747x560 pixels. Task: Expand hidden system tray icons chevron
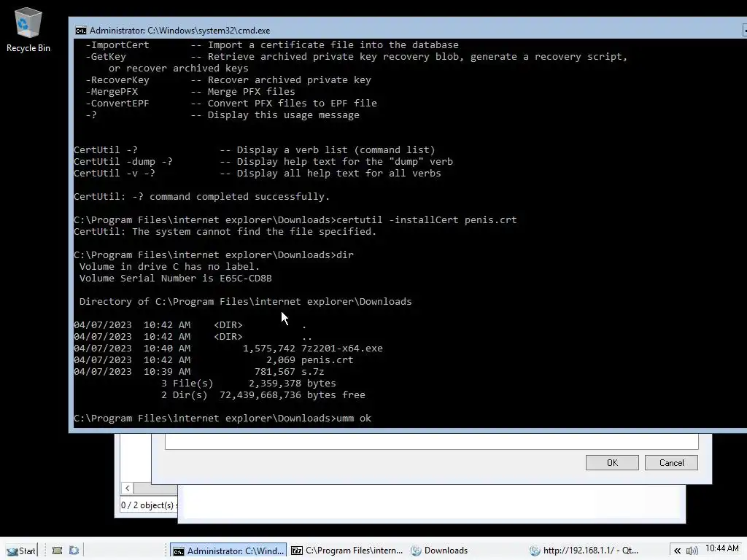pos(677,551)
